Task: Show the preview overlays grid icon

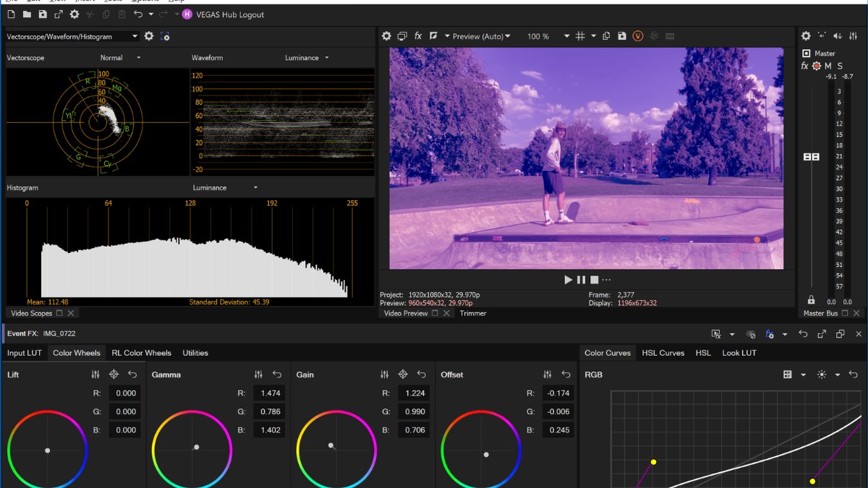Action: 580,36
